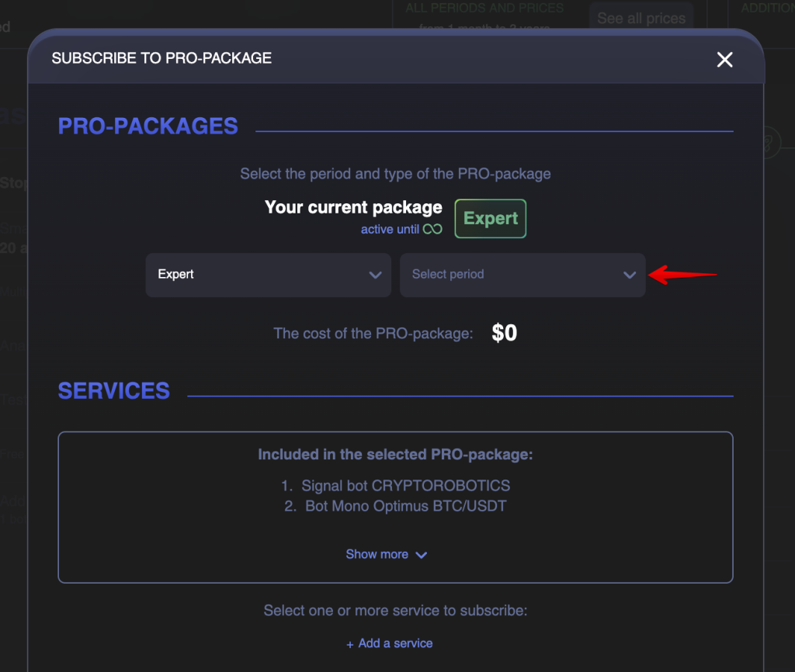Click the red arrow pointing to Select period
Image resolution: width=795 pixels, height=672 pixels.
(682, 275)
